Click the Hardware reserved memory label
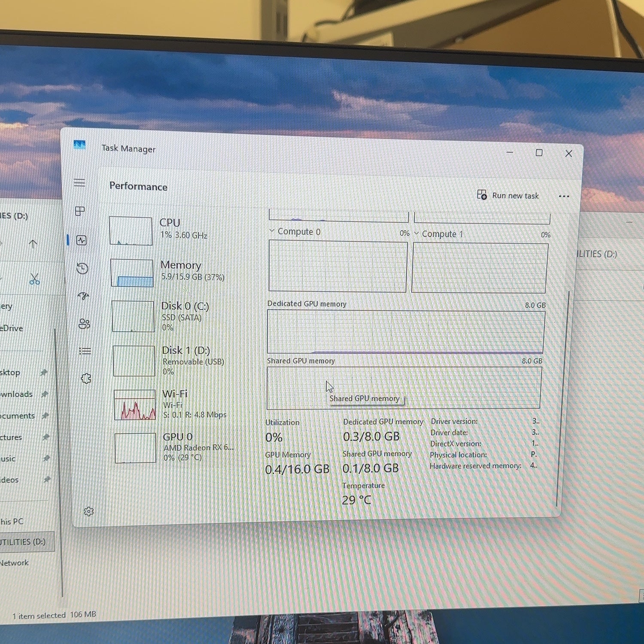 click(476, 466)
